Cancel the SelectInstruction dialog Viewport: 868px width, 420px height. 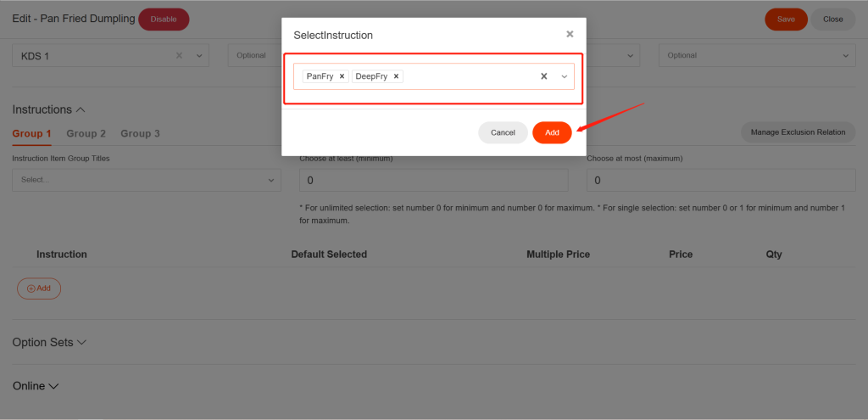503,132
